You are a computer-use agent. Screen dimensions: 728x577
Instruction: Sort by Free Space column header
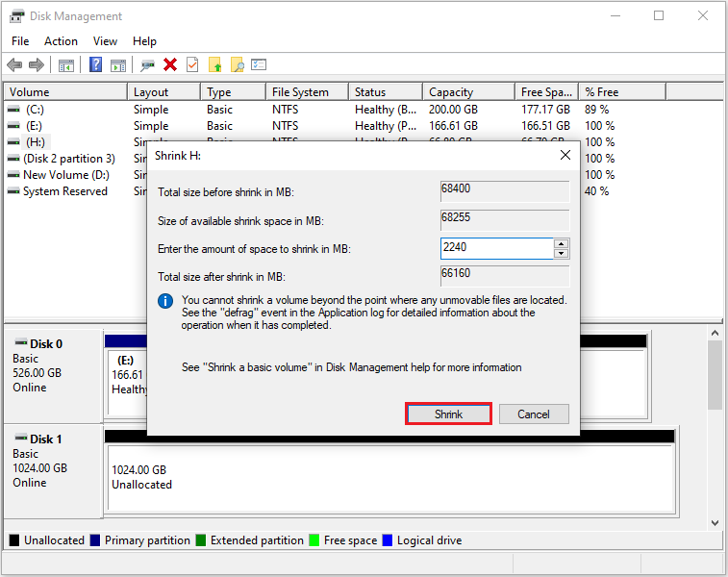pos(546,92)
